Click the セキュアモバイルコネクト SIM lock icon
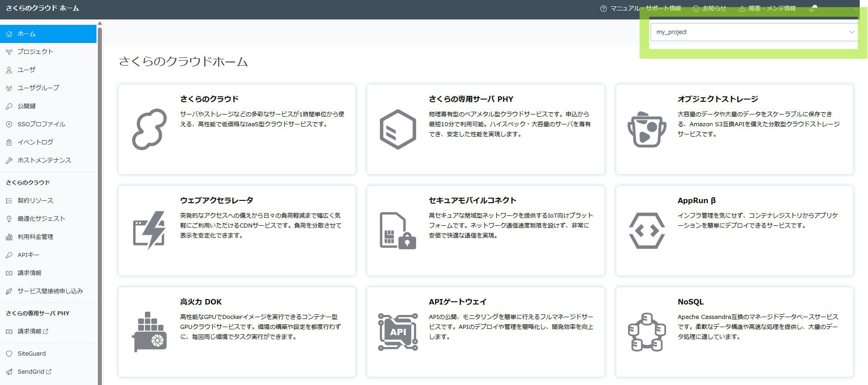This screenshot has height=385, width=868. pyautogui.click(x=398, y=231)
